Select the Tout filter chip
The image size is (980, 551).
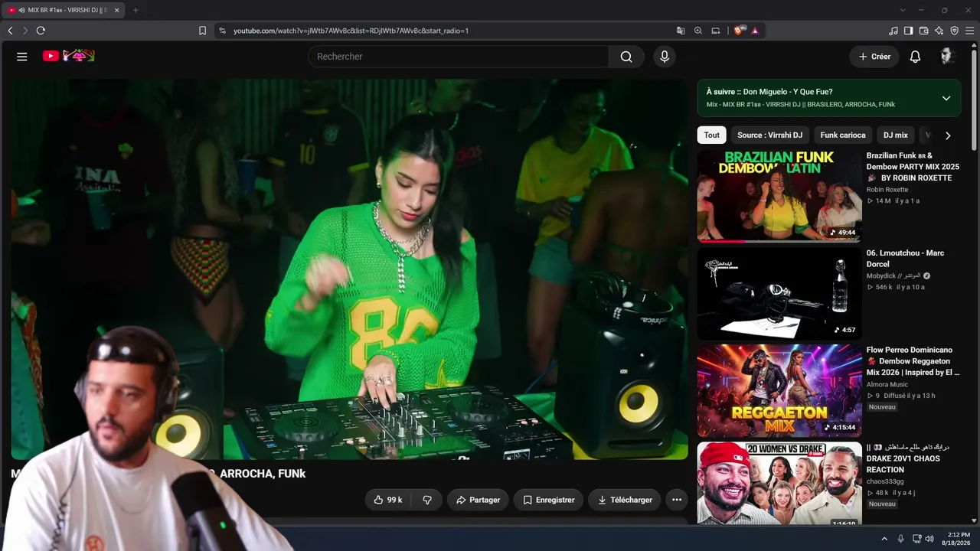click(x=712, y=135)
